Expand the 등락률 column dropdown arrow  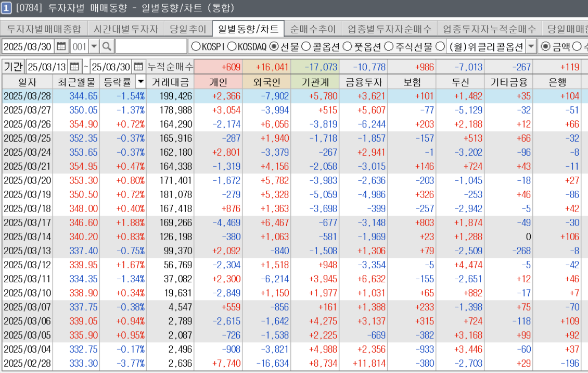click(140, 82)
